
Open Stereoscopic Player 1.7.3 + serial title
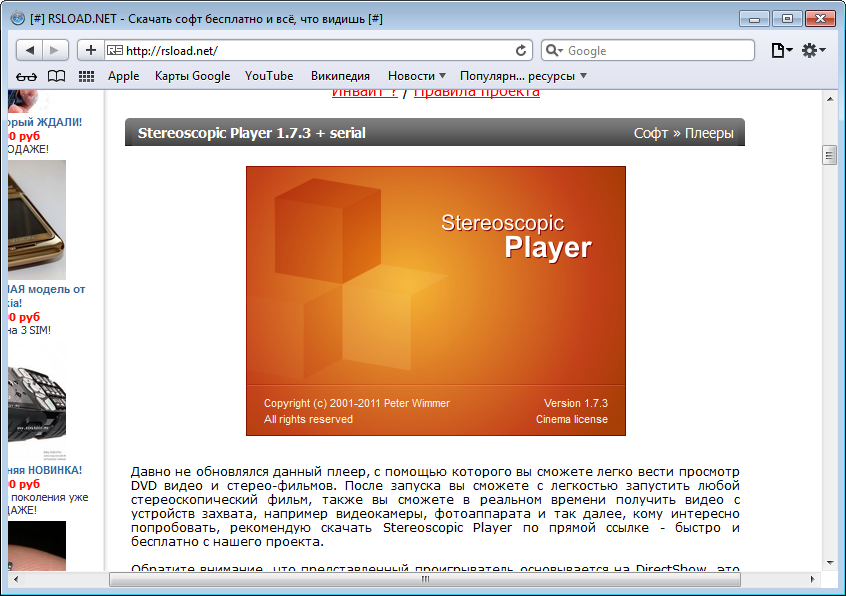coord(251,133)
